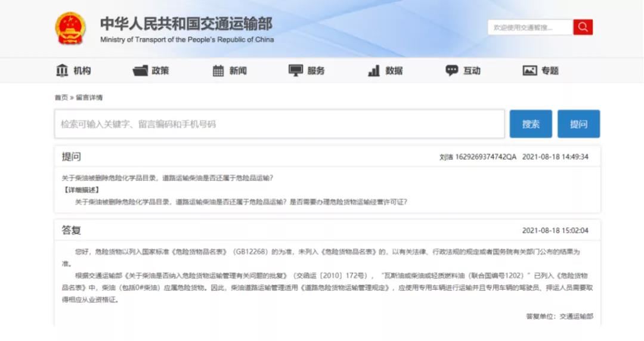Click the folder icon beside 政策

(x=140, y=70)
